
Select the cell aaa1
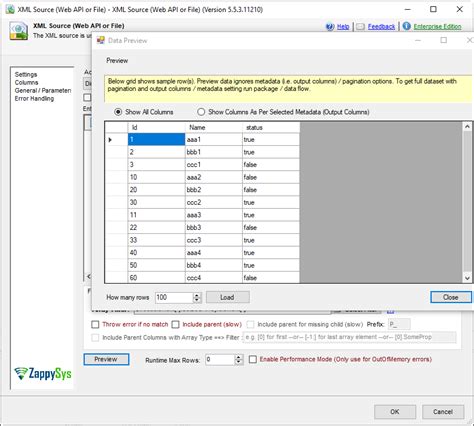coord(214,140)
